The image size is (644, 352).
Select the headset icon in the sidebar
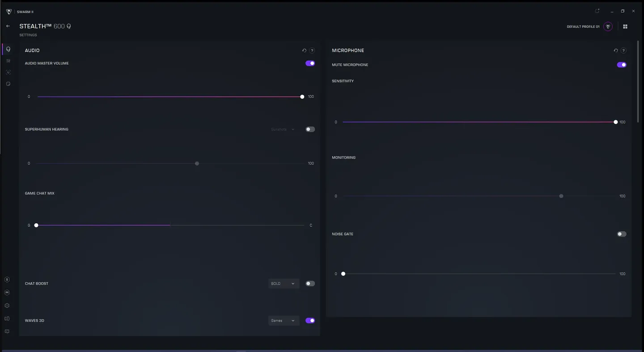click(8, 49)
